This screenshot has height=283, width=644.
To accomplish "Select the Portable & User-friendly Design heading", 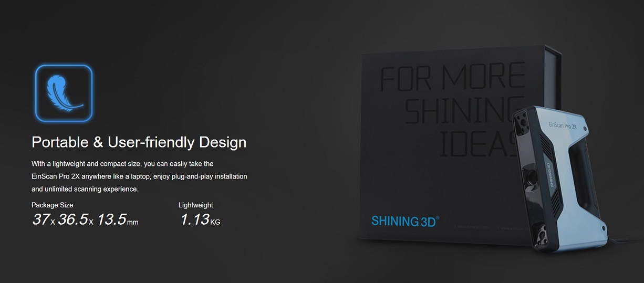I will pyautogui.click(x=139, y=142).
